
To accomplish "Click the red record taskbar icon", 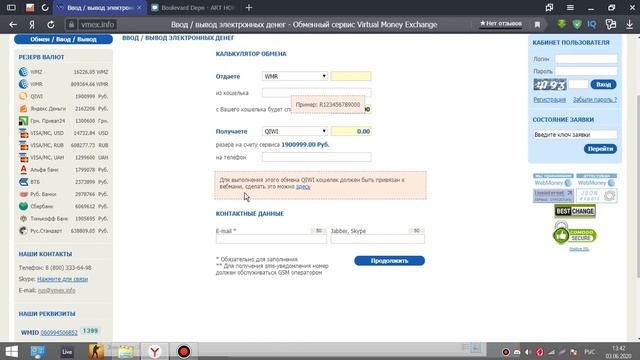I will coord(184,351).
